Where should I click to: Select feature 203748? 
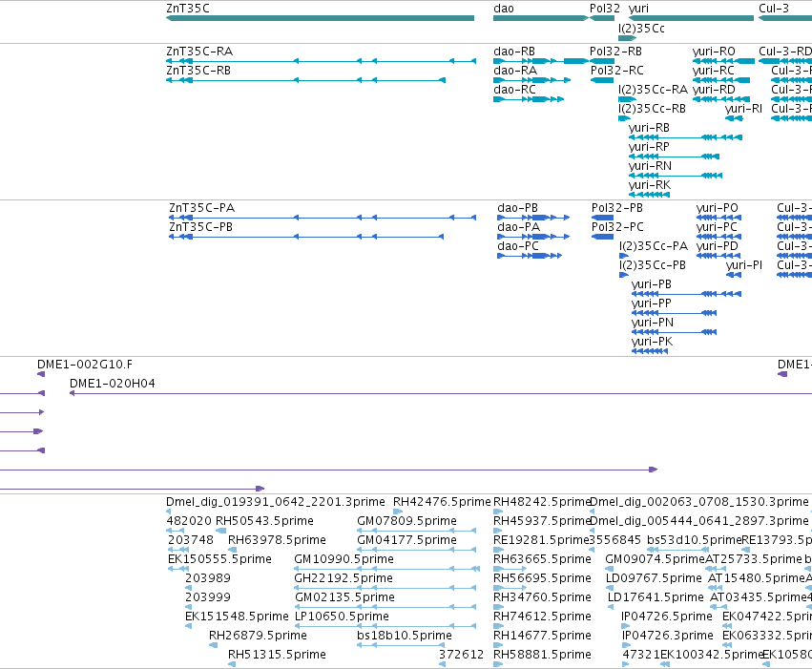(x=178, y=550)
